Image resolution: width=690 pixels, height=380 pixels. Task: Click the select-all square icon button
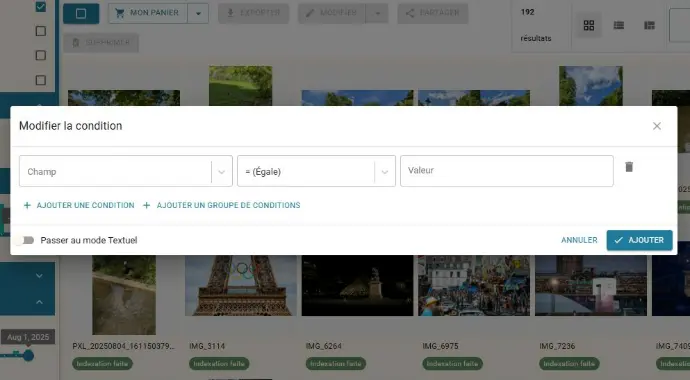click(x=81, y=14)
